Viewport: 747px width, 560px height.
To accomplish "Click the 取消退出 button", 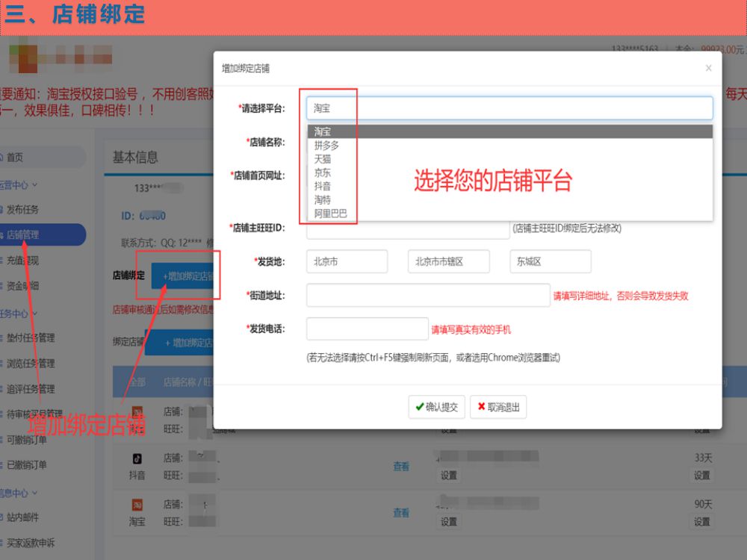I will tap(498, 407).
